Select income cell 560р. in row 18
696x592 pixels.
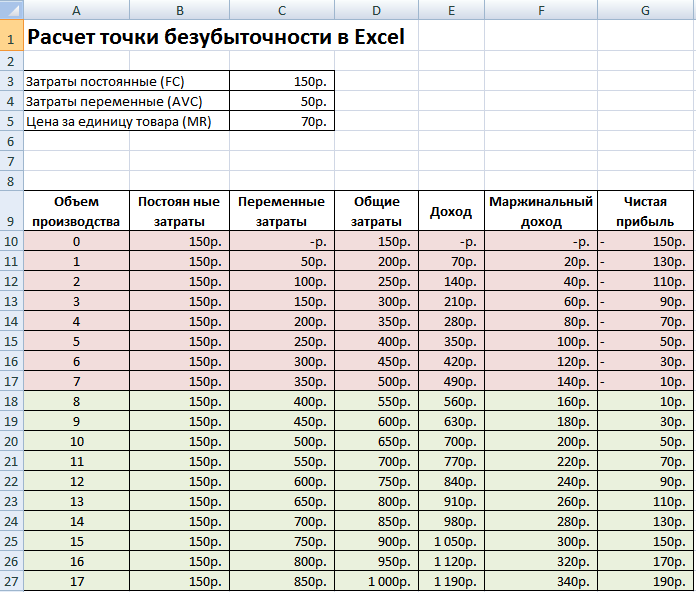tap(451, 401)
